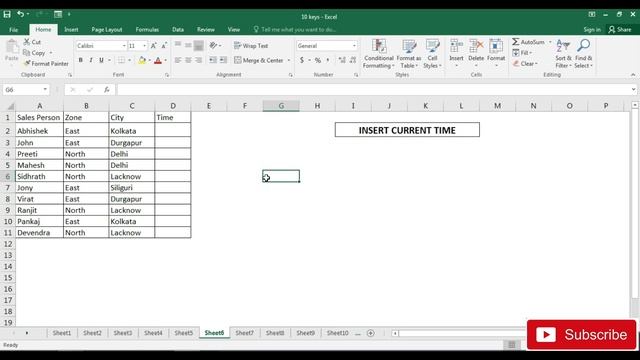Toggle Merge & Center
The width and height of the screenshot is (640, 360).
pyautogui.click(x=259, y=60)
